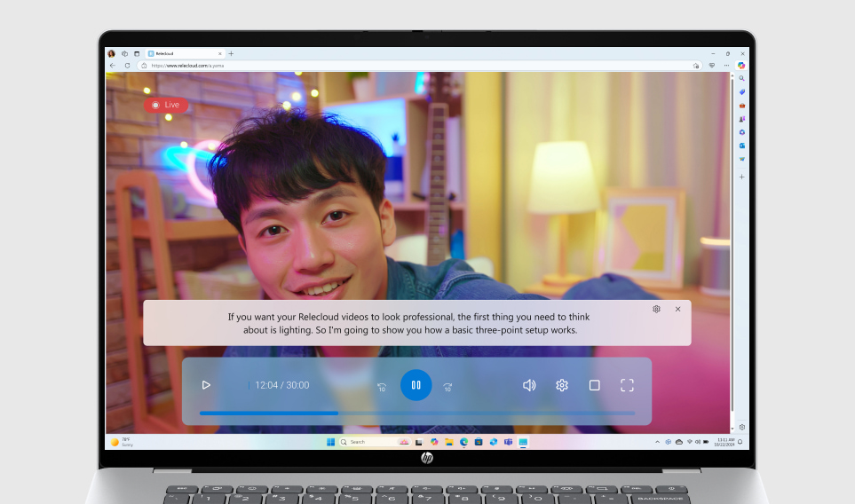Refresh the page using the reload icon

click(126, 65)
